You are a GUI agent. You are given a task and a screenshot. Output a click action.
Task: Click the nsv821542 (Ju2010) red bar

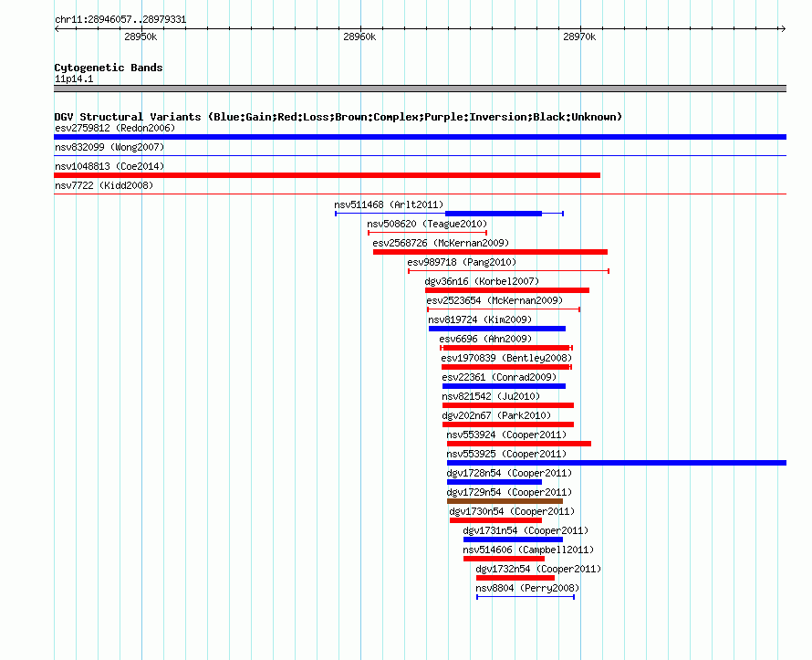pos(508,405)
